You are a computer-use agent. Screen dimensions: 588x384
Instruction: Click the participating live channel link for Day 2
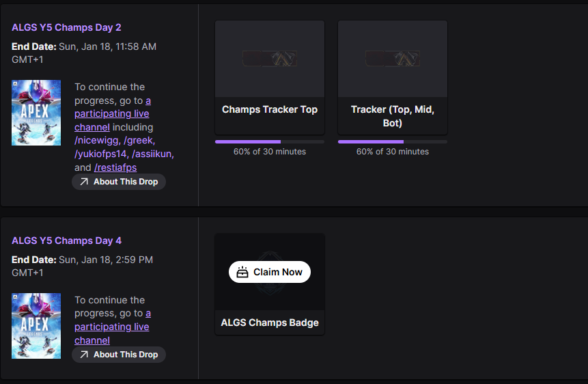point(111,114)
